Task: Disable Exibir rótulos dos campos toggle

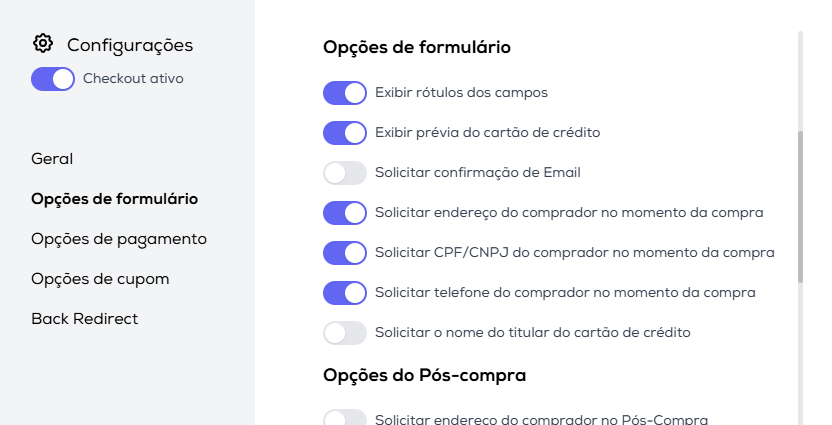Action: [x=345, y=93]
